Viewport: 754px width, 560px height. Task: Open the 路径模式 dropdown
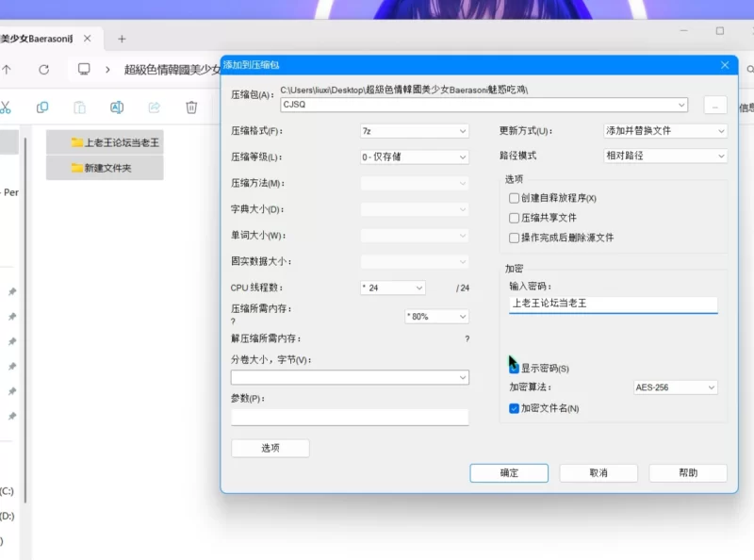pos(665,156)
